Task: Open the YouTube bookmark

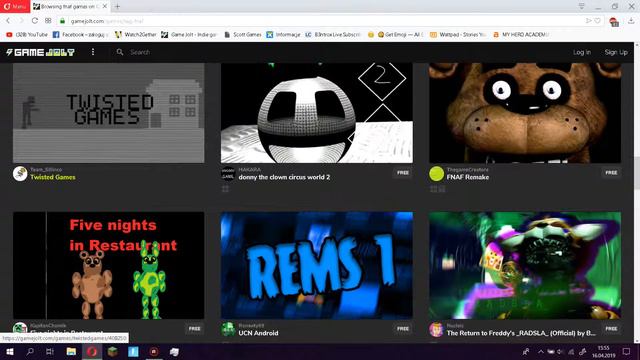Action: [x=27, y=35]
